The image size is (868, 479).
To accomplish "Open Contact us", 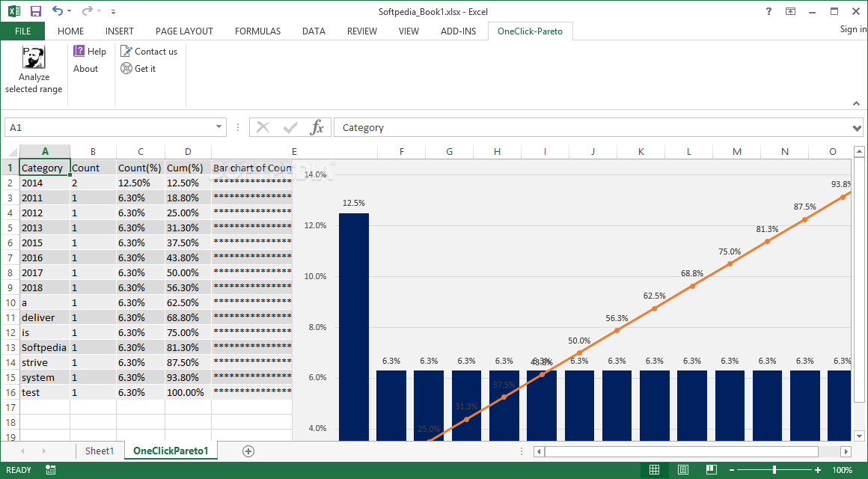I will [x=149, y=52].
